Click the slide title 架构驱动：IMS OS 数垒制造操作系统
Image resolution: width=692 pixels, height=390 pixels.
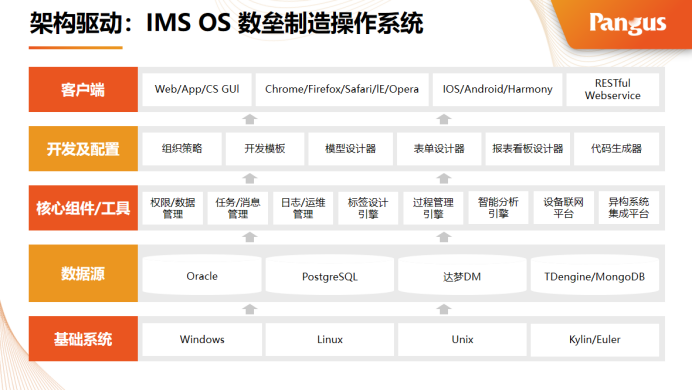click(x=226, y=23)
